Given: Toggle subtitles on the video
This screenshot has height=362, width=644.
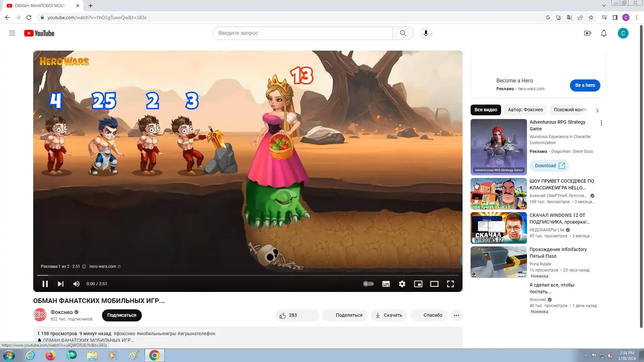Looking at the screenshot, I should (x=386, y=284).
